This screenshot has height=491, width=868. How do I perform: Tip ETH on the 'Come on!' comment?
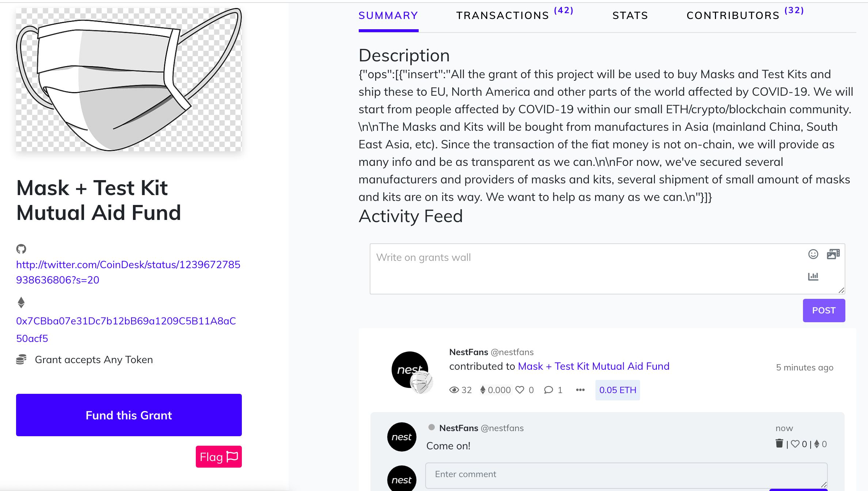[817, 444]
